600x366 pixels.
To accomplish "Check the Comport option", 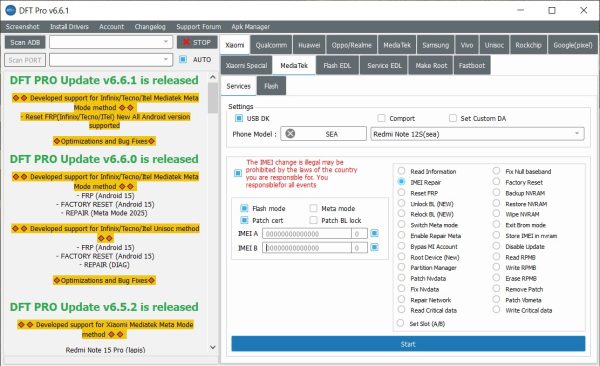I will tap(381, 118).
